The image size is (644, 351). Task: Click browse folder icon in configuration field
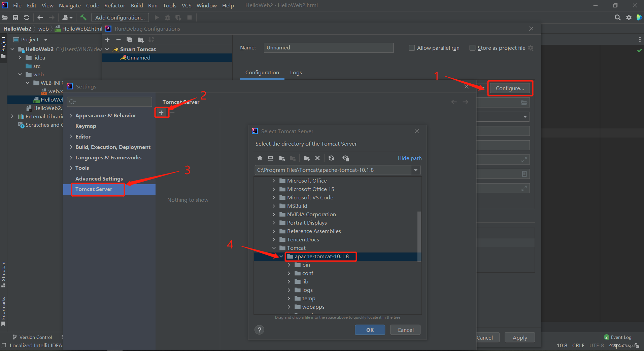tap(524, 103)
